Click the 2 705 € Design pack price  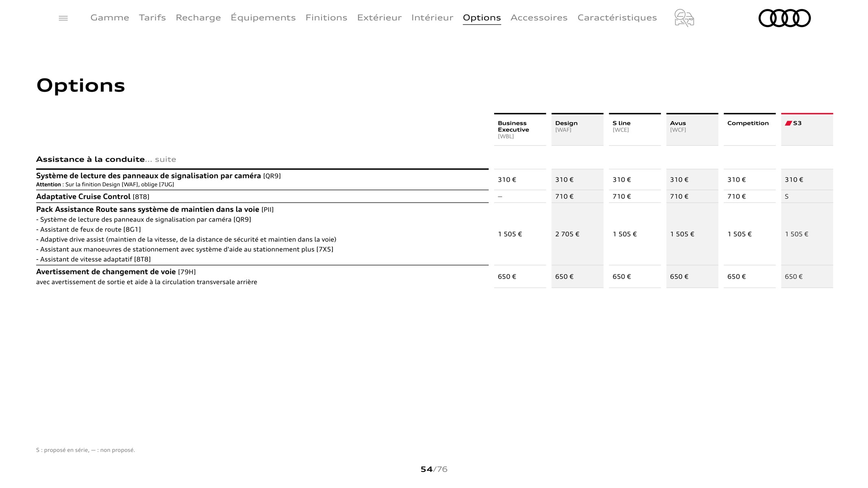(567, 234)
